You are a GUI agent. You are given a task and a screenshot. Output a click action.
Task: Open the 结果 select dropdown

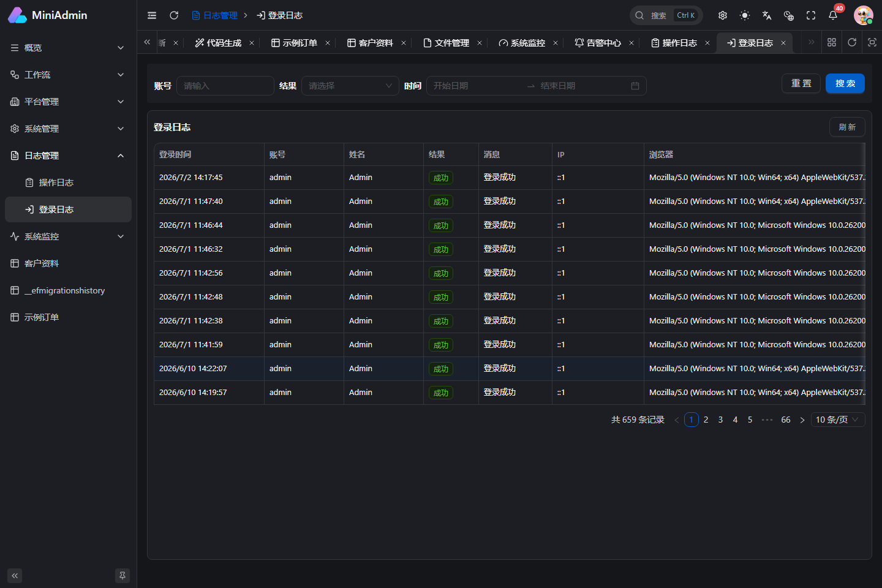[350, 86]
